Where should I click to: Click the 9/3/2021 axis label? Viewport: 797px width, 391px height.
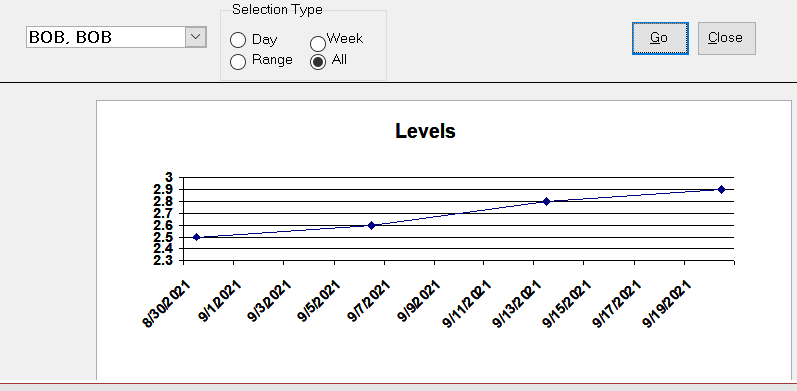(x=269, y=302)
